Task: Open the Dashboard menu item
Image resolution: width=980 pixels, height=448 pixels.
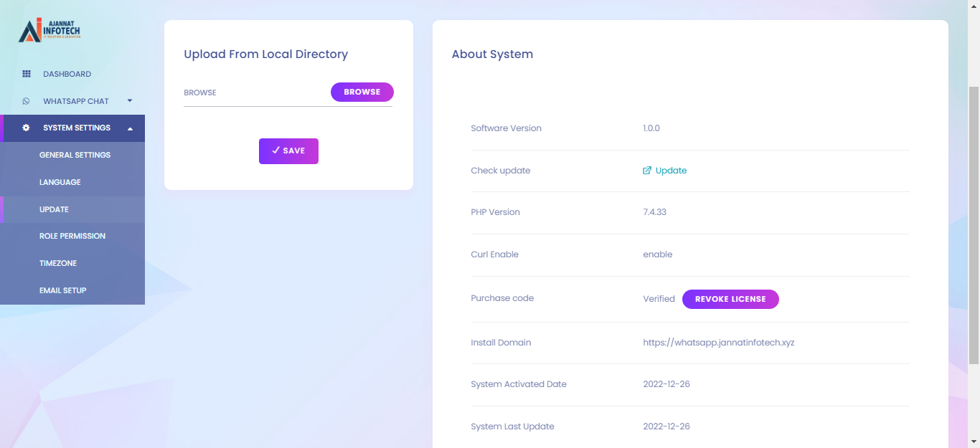Action: pos(67,74)
